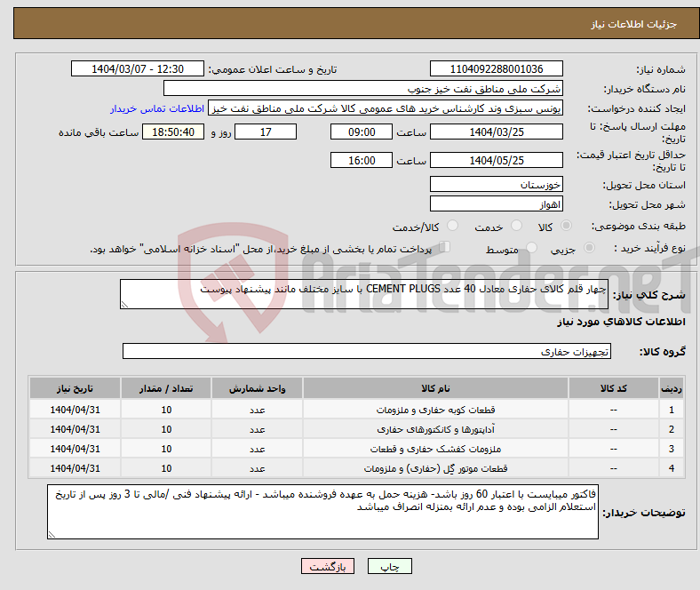Click the شماره نیاز number field

coord(496,69)
